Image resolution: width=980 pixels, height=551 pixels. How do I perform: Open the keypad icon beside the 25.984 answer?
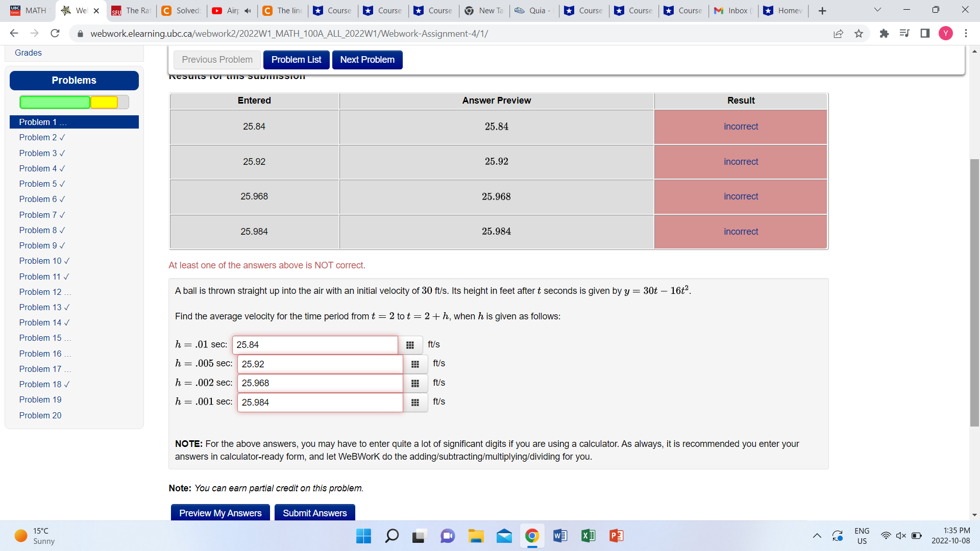pyautogui.click(x=415, y=403)
